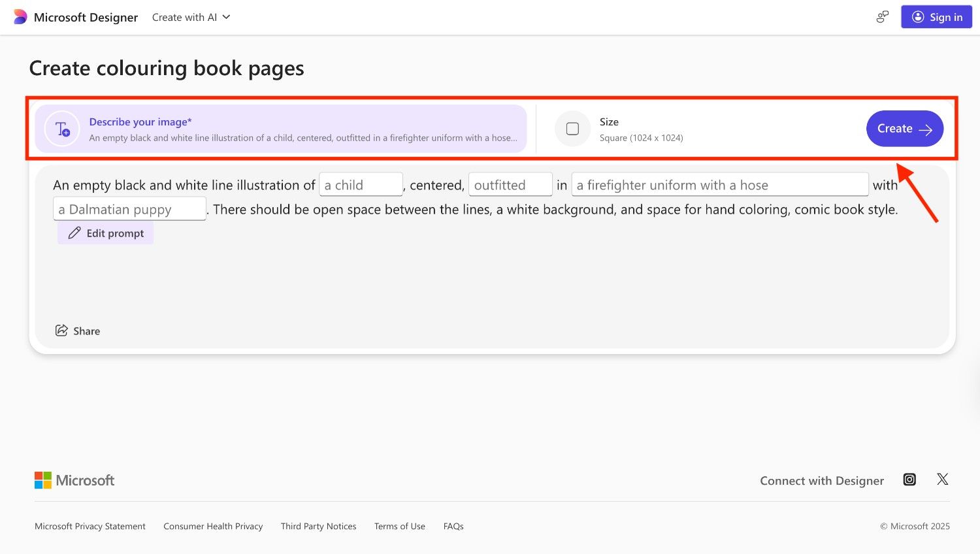Image resolution: width=980 pixels, height=554 pixels.
Task: Click the 'Create colouring book pages' heading
Action: pos(167,69)
